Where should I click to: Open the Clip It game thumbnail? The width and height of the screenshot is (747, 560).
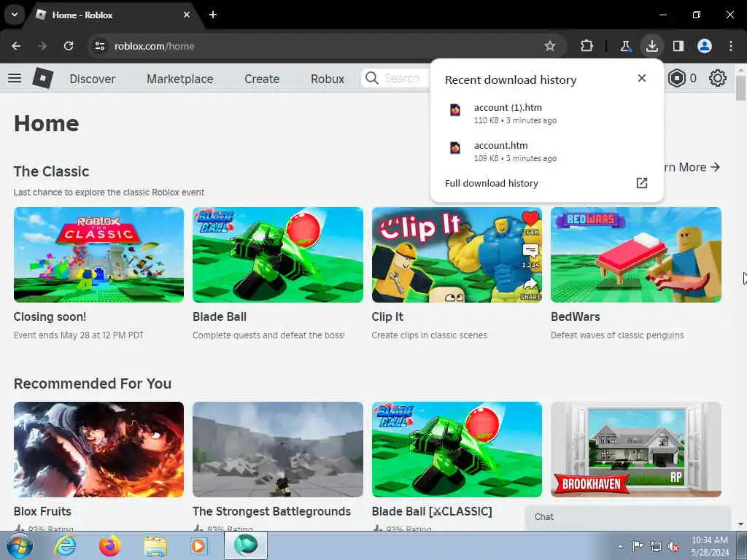(x=457, y=254)
